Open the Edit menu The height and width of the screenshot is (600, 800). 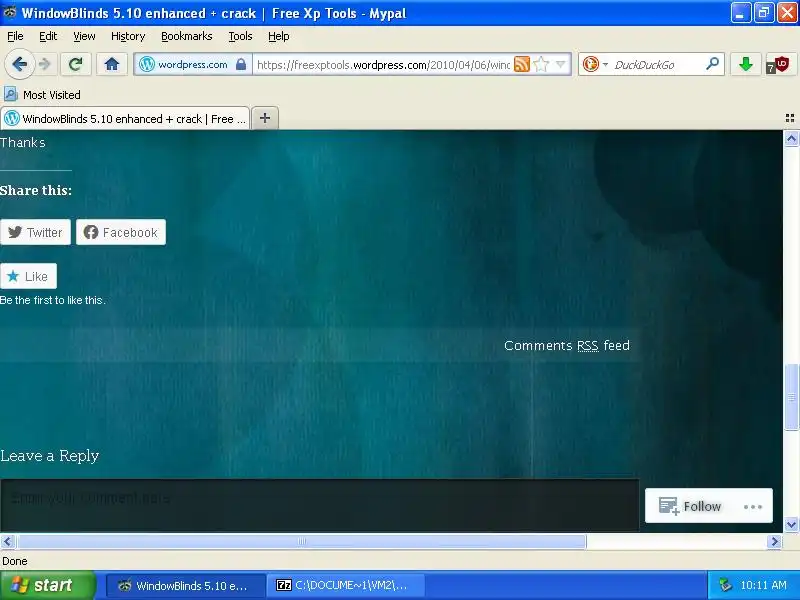click(x=48, y=36)
